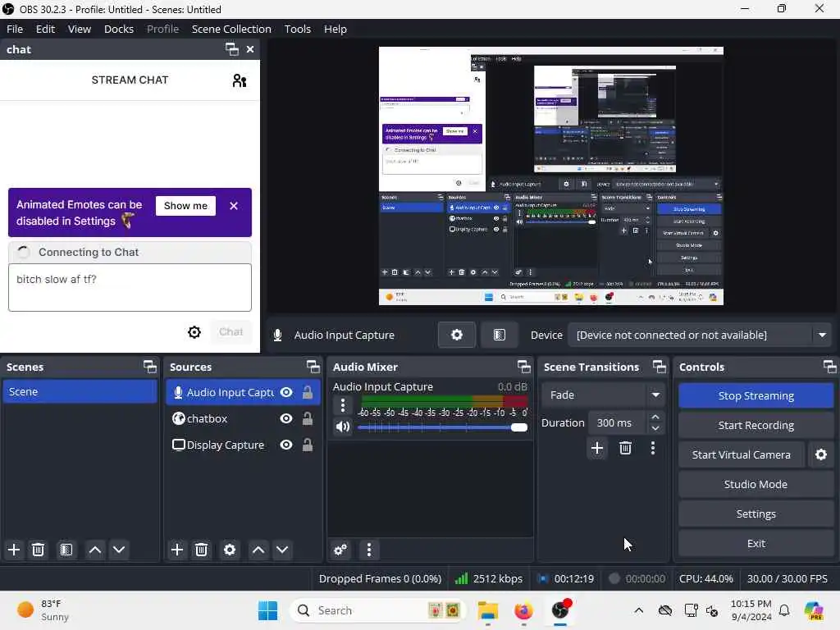Open scene filters button

click(x=66, y=550)
